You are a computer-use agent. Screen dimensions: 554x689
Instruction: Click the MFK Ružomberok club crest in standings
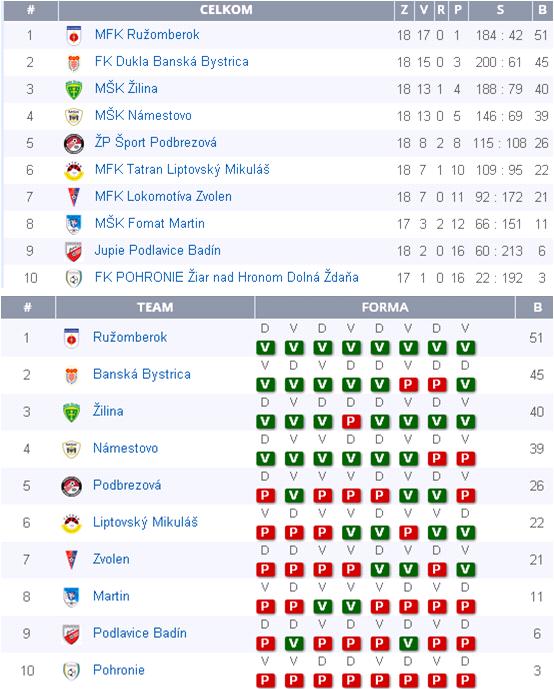tap(74, 36)
